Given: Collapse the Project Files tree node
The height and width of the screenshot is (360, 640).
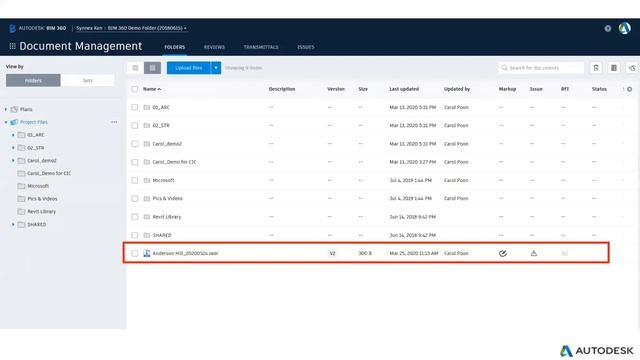Looking at the screenshot, I should [6, 122].
